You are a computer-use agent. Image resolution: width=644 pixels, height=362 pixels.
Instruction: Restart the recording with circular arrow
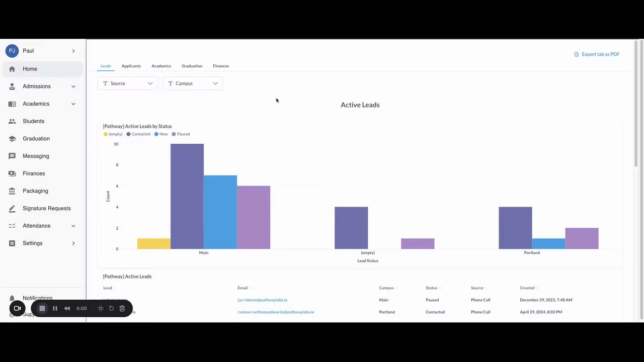click(x=111, y=308)
